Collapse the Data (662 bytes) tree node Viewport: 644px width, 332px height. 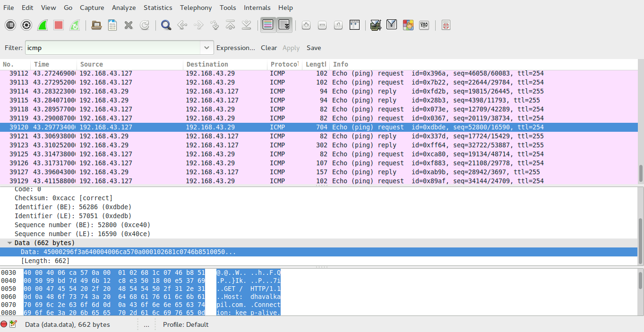(9, 243)
